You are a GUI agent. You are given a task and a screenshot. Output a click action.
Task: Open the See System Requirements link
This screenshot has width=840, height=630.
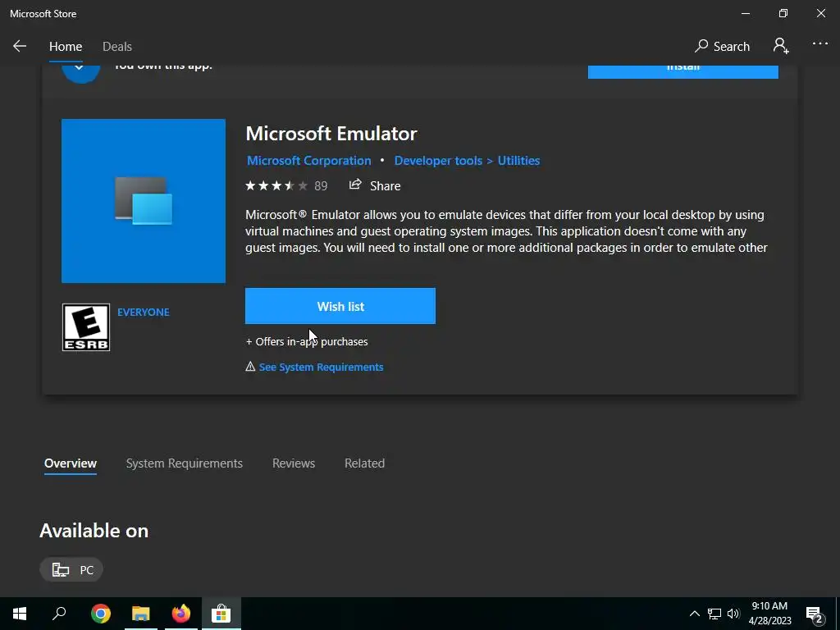(x=321, y=367)
